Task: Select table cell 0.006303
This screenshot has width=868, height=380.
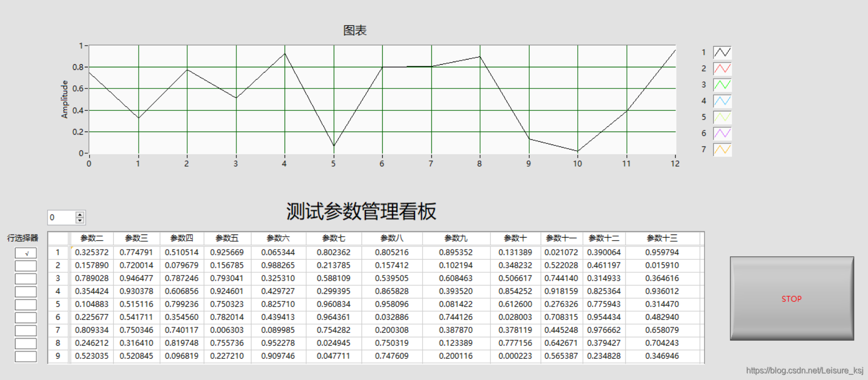Action: [227, 330]
